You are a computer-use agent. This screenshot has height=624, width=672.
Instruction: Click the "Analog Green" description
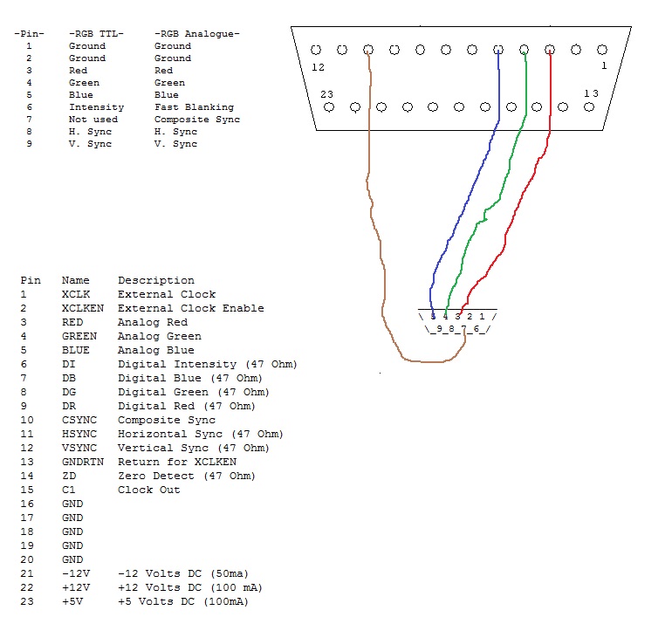(160, 336)
